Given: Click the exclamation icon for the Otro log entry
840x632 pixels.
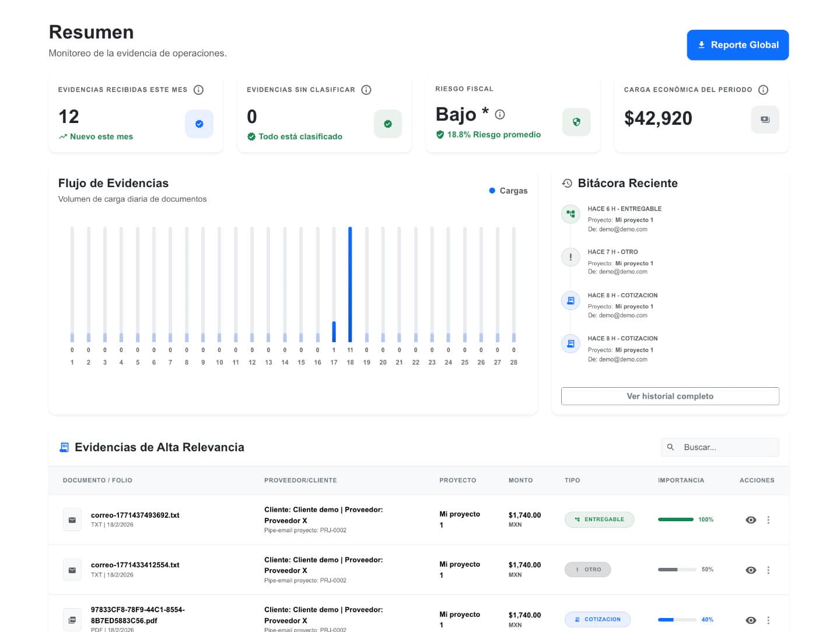Looking at the screenshot, I should point(570,257).
